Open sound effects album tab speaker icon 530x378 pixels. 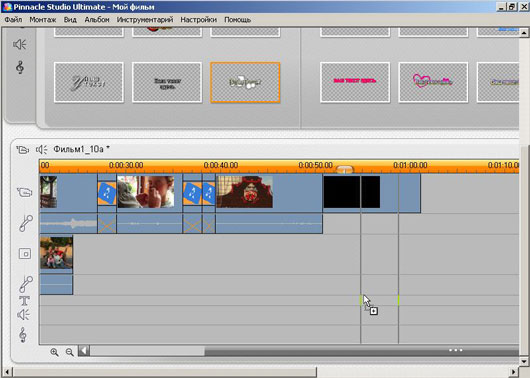(20, 44)
